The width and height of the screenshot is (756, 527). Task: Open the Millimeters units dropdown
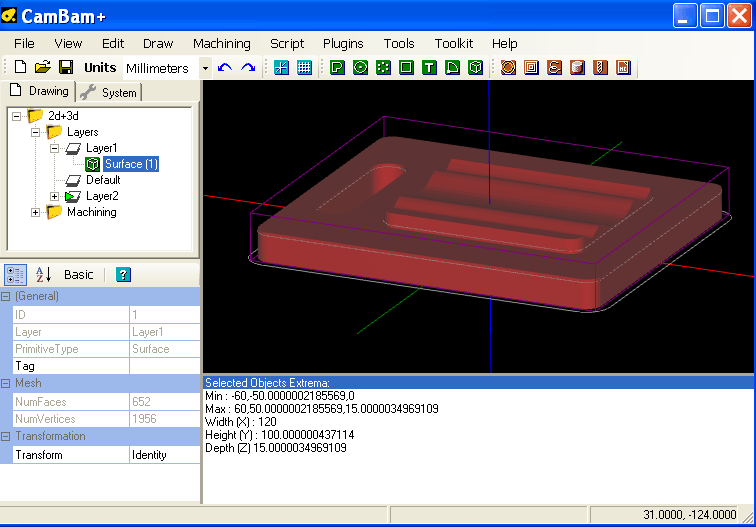pyautogui.click(x=205, y=68)
